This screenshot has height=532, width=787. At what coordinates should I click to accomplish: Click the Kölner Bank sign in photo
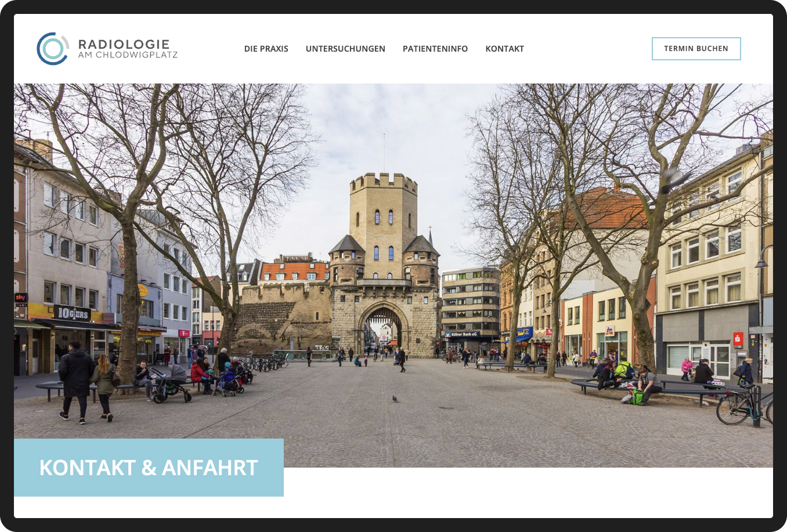point(462,334)
